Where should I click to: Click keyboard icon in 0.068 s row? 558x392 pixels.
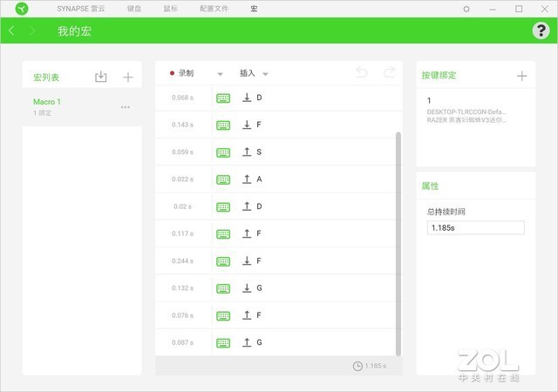coord(223,98)
